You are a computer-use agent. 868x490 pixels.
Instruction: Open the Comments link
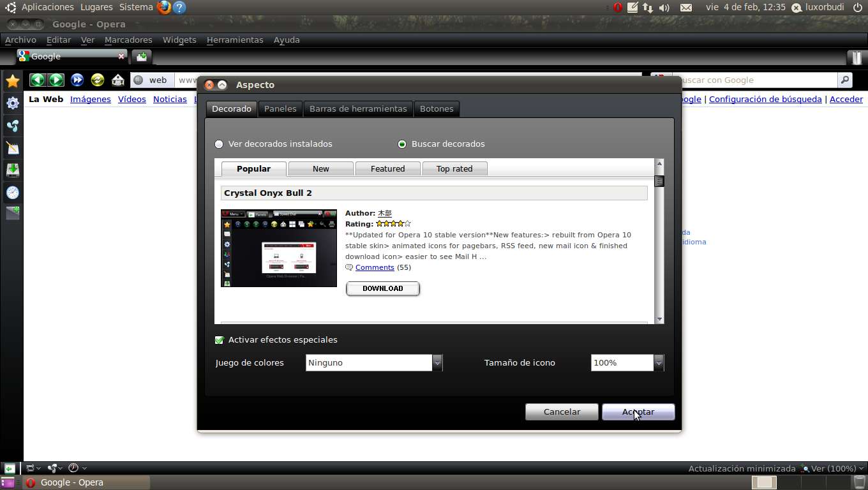(x=375, y=267)
